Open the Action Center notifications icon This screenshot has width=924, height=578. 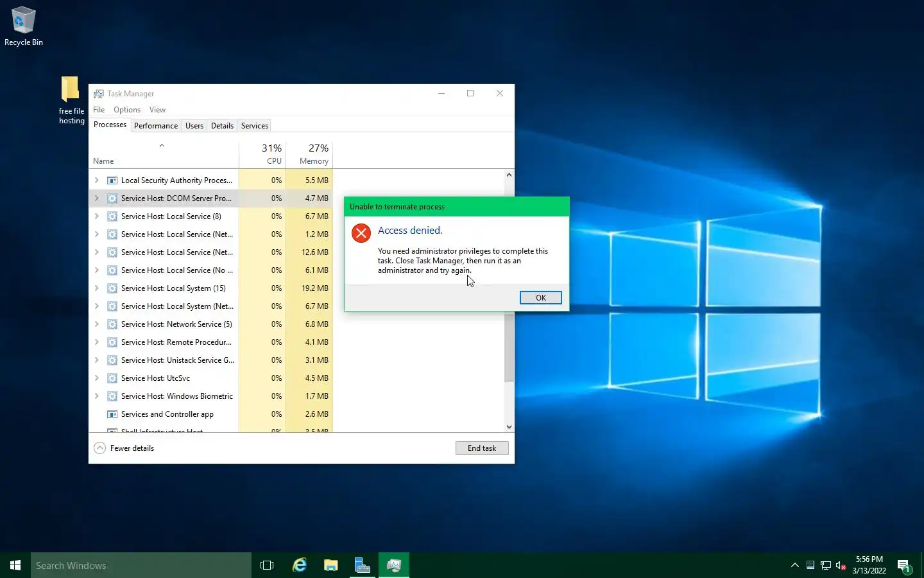point(904,566)
